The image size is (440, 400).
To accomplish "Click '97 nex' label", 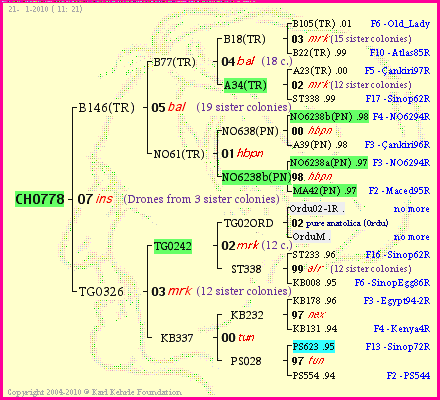I will pyautogui.click(x=308, y=315).
